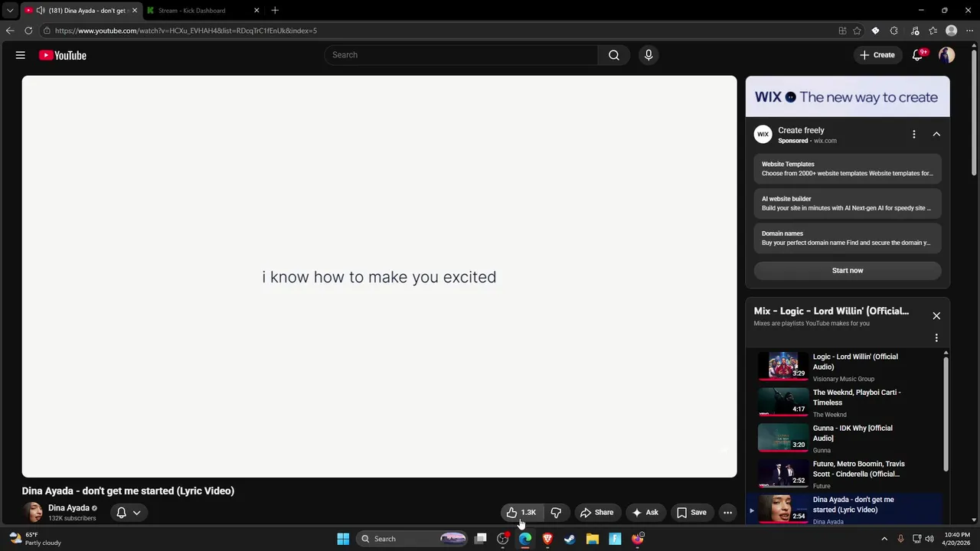Screen dimensions: 980x551
Task: Open Firefox from taskbar
Action: coord(638,539)
